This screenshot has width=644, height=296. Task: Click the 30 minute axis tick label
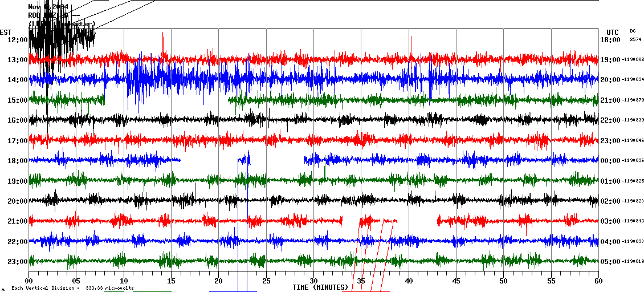coord(313,281)
